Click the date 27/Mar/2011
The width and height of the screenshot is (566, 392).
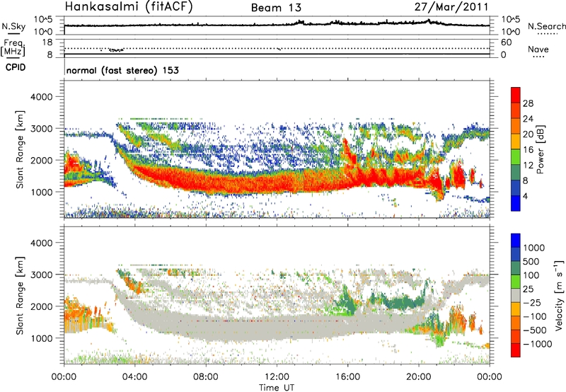(451, 7)
